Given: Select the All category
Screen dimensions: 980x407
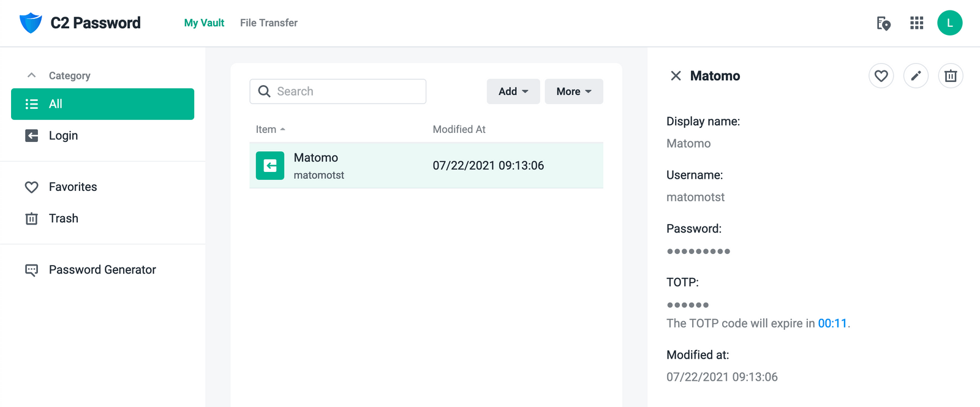Looking at the screenshot, I should (102, 104).
